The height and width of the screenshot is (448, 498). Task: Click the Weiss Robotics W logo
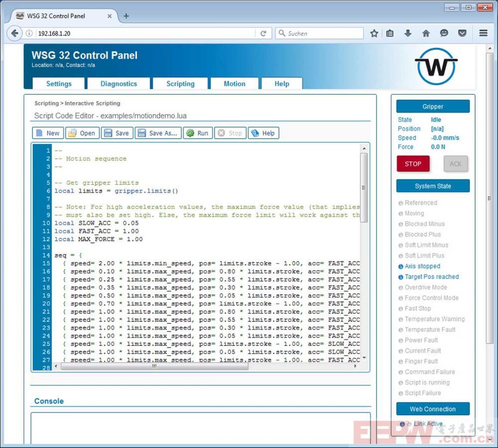click(436, 66)
